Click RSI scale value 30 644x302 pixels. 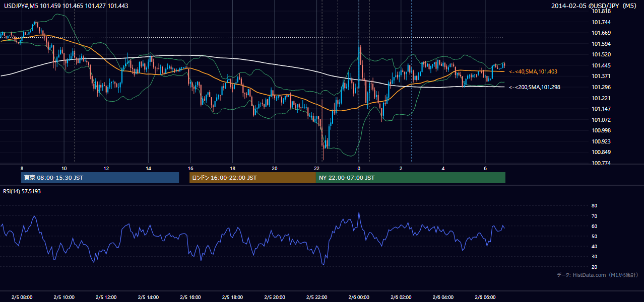click(595, 256)
